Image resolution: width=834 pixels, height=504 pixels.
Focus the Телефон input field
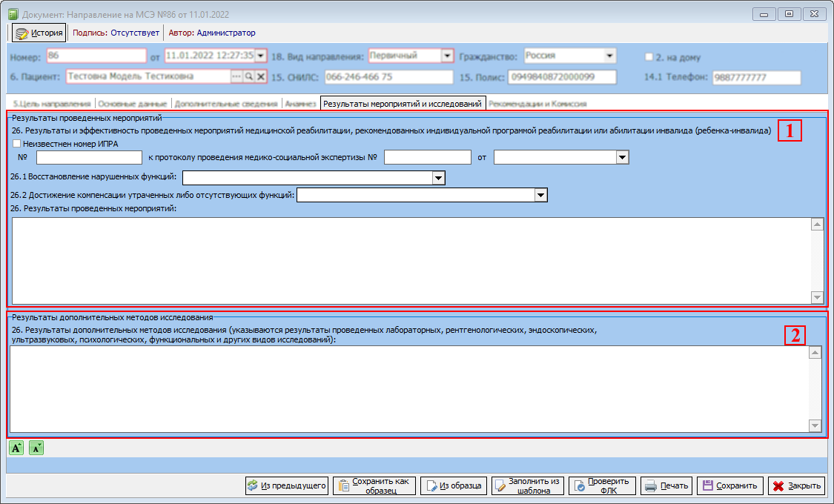757,78
